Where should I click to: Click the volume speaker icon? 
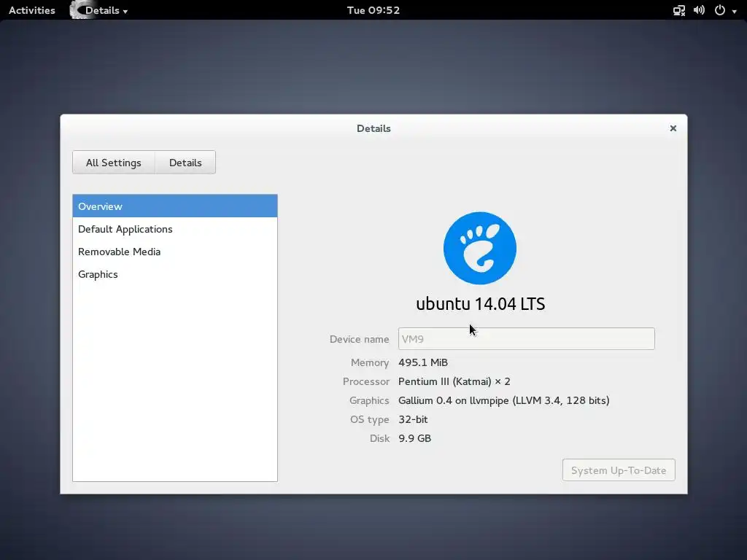(699, 10)
